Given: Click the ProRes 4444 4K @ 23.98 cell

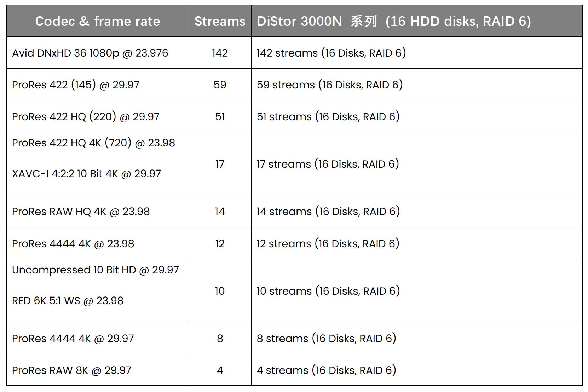Looking at the screenshot, I should click(73, 244).
